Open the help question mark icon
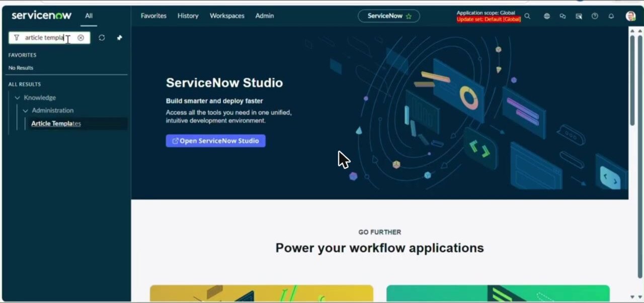Screen dimensions: 644x303 pos(595,16)
